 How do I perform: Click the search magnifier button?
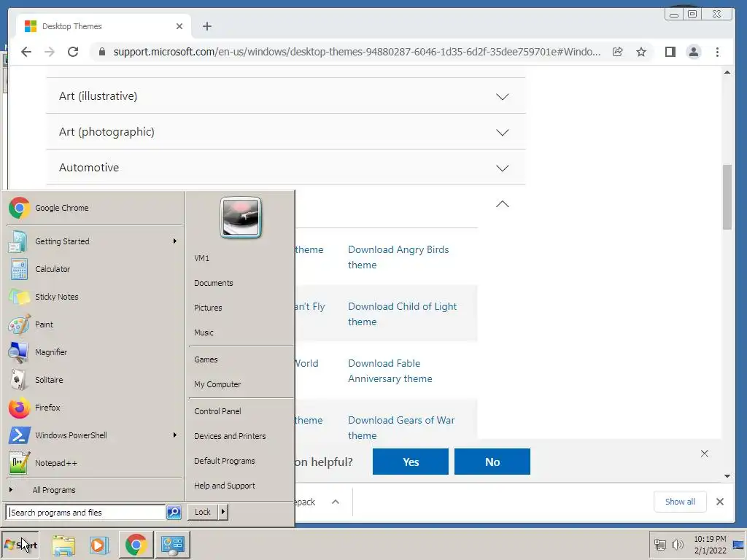[174, 513]
